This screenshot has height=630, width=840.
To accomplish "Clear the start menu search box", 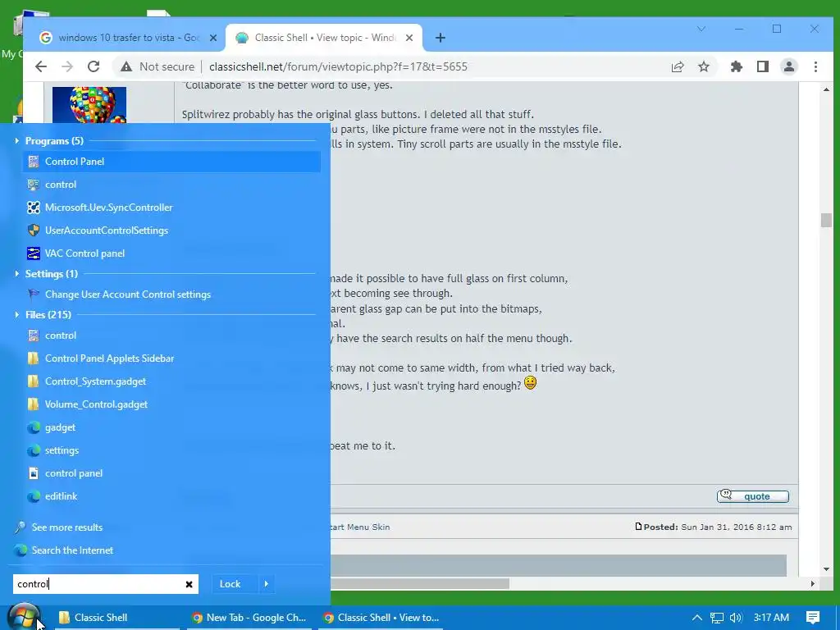I will [x=189, y=584].
